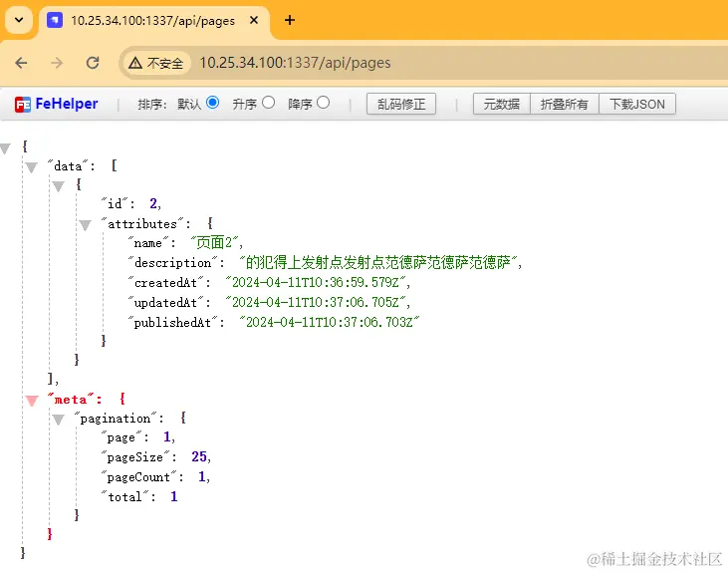
Task: Open the FeHelper brand link
Action: [x=67, y=104]
